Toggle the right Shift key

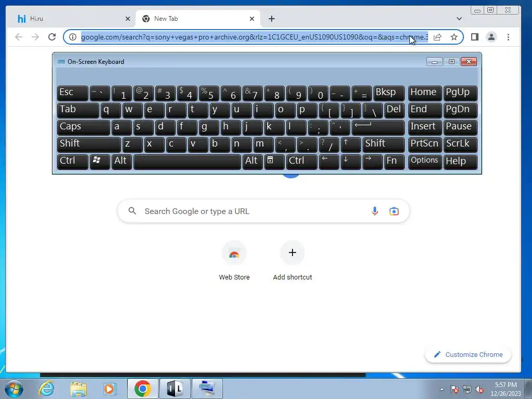pos(383,144)
